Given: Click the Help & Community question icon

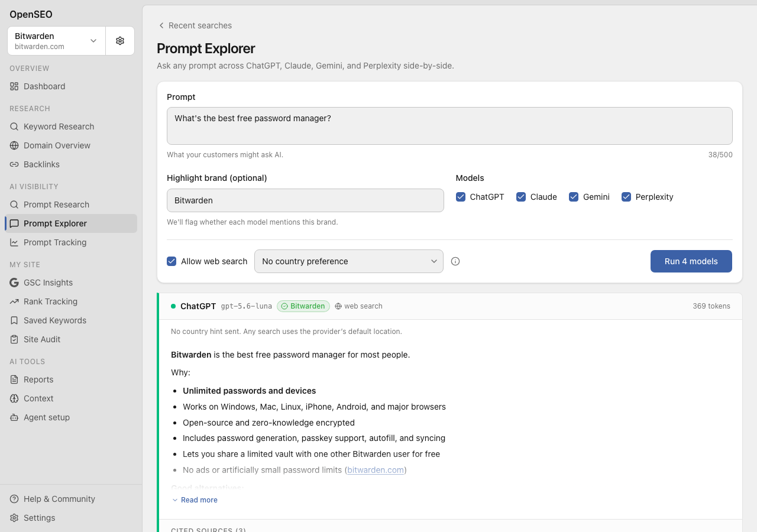Looking at the screenshot, I should (14, 499).
